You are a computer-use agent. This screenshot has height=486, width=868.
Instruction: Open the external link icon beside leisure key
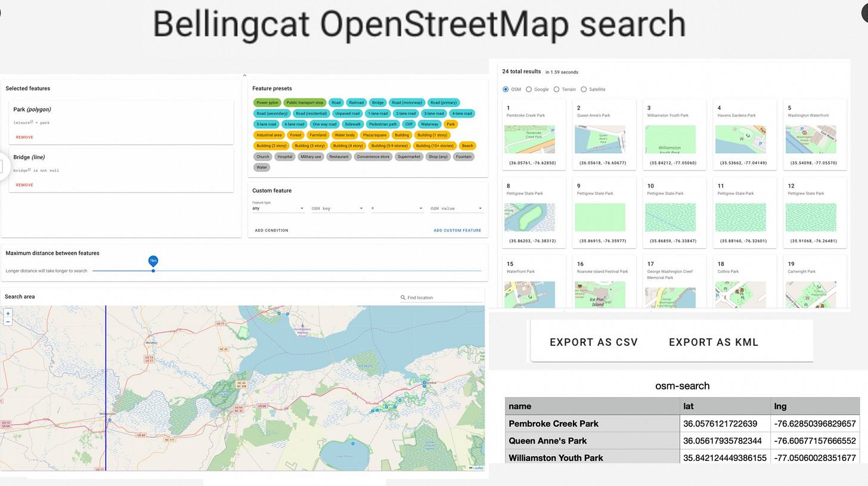(31, 121)
